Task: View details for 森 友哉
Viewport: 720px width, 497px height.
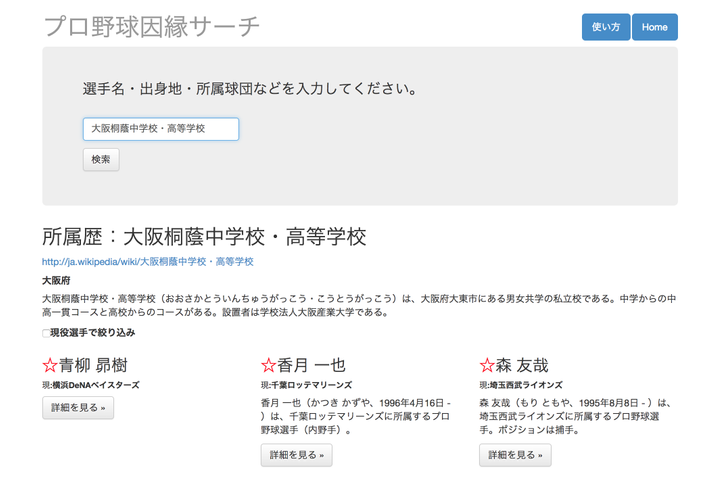Action: pyautogui.click(x=515, y=455)
